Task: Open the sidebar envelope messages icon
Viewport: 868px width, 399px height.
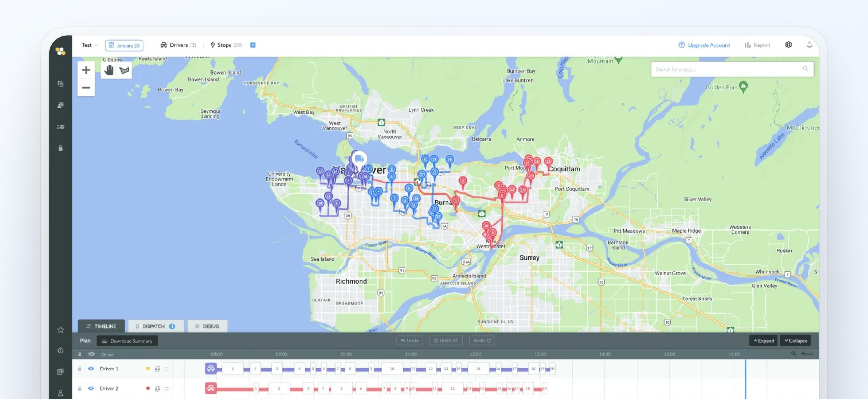Action: [x=61, y=127]
